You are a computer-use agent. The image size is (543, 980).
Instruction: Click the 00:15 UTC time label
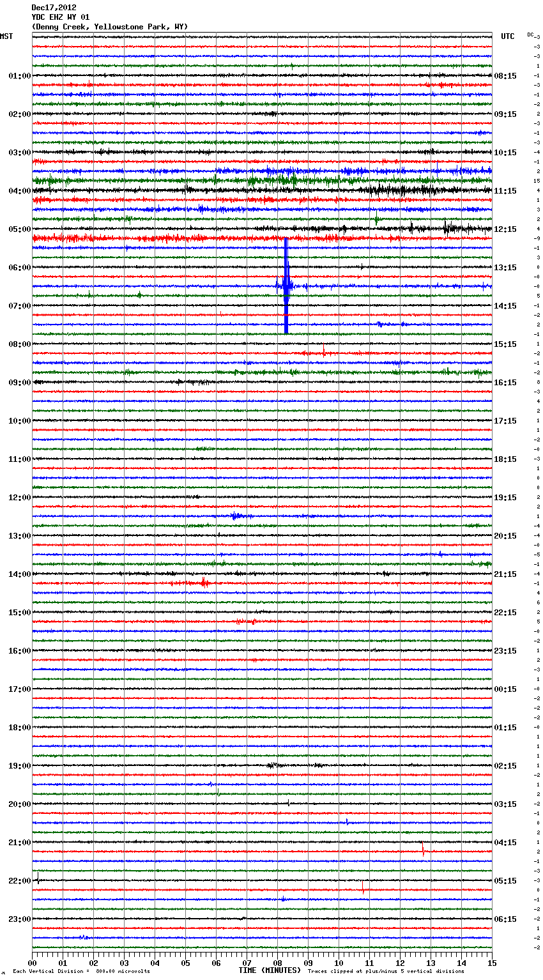tap(505, 689)
